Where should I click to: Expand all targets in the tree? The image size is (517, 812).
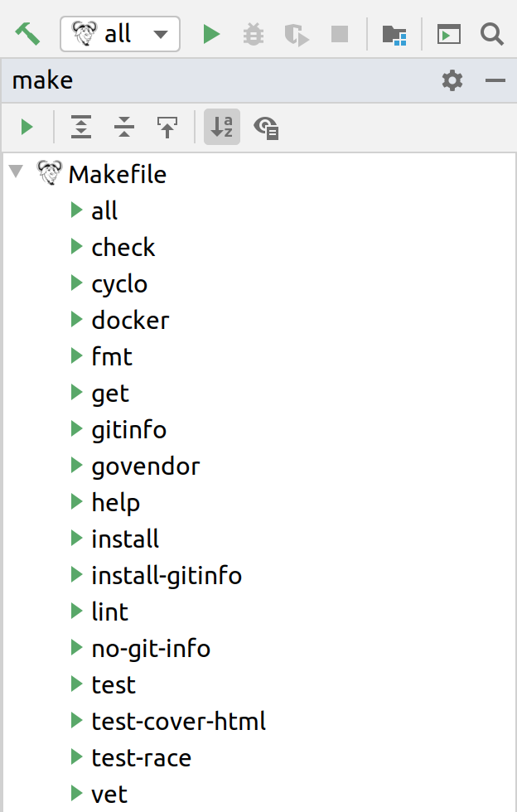pos(80,127)
